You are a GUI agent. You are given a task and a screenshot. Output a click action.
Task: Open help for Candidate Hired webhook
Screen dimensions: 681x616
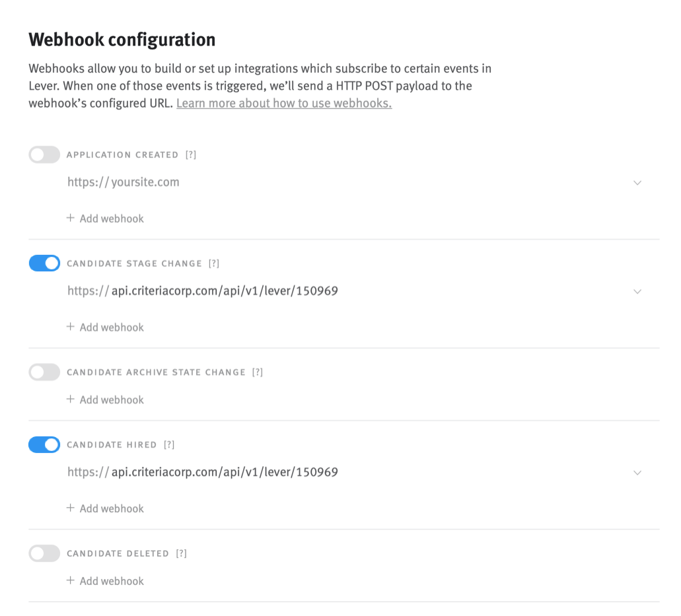tap(167, 444)
